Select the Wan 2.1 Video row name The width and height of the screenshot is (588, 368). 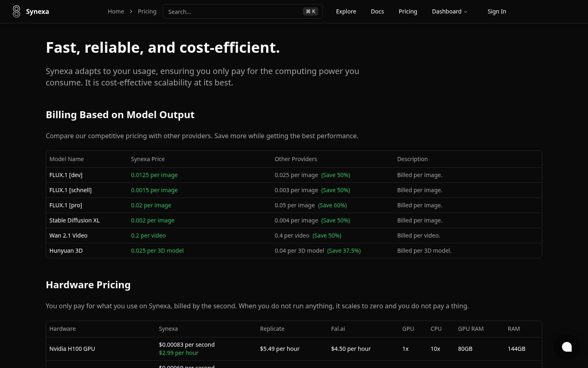point(68,236)
